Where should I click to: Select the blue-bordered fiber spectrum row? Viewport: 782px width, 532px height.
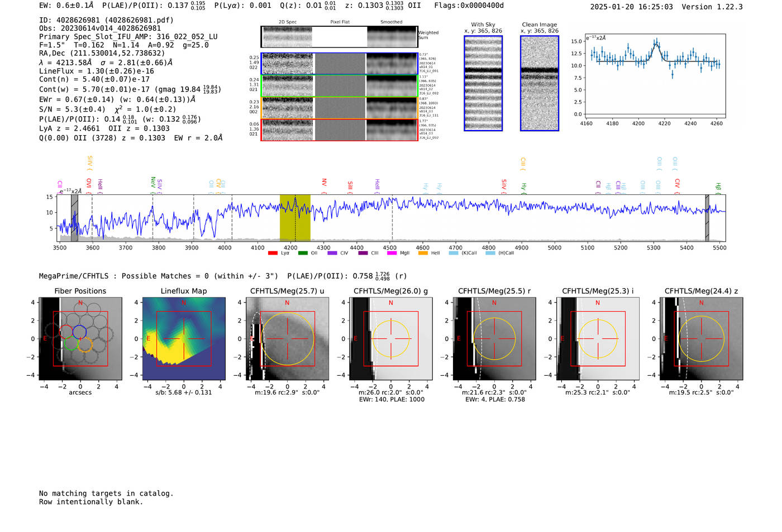pos(339,64)
